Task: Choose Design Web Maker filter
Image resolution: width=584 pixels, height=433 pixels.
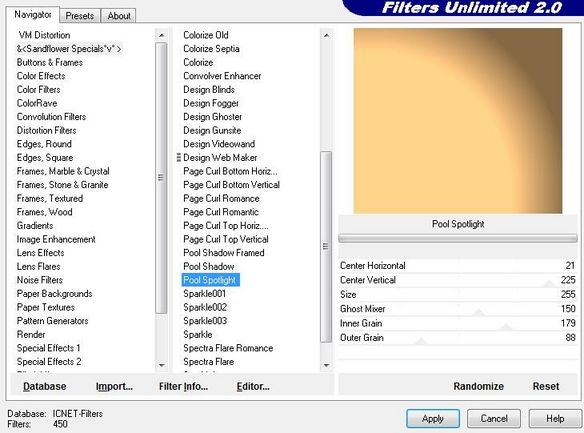Action: (x=220, y=157)
